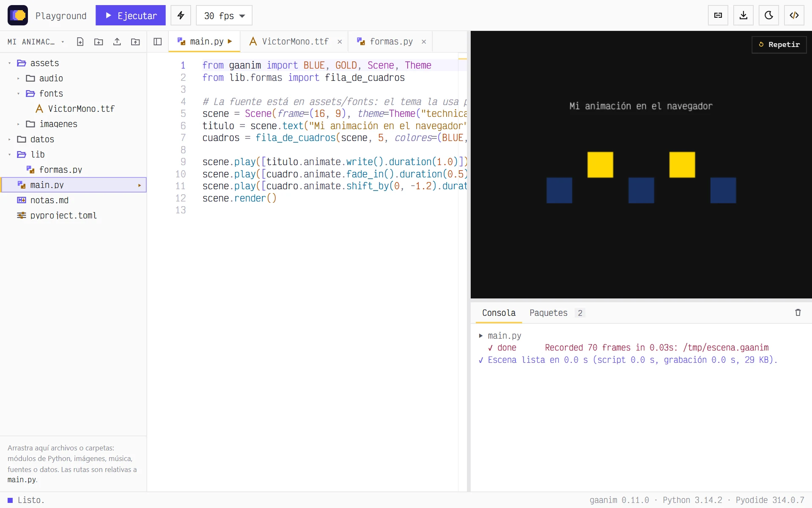Click the 'Listo.' status indicator
The height and width of the screenshot is (508, 812).
26,500
